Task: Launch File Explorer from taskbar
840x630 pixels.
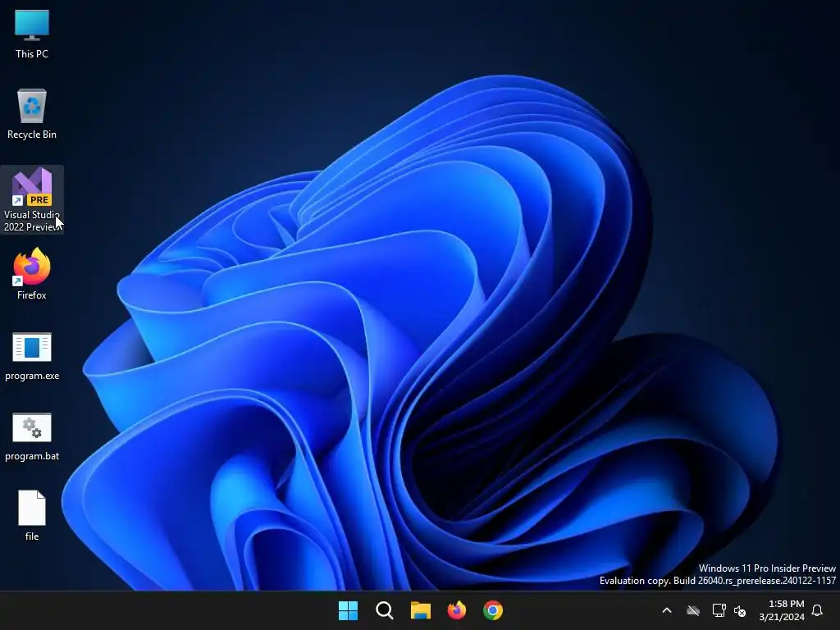Action: point(421,610)
